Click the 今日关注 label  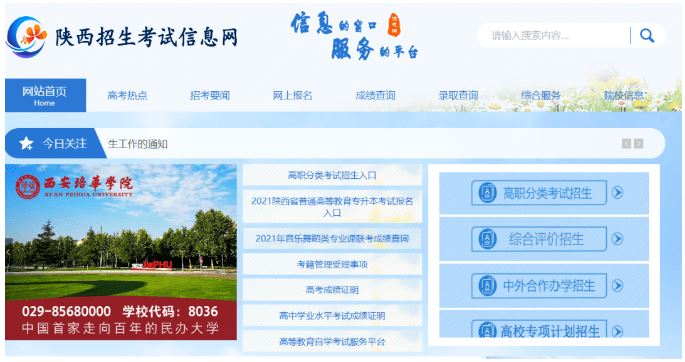[x=65, y=143]
